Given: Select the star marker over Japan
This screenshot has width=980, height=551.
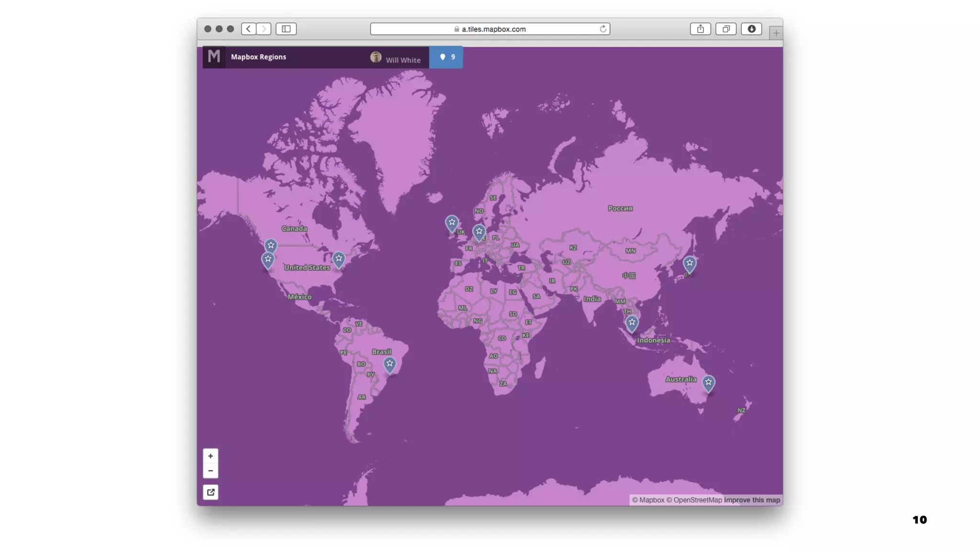Looking at the screenshot, I should [x=689, y=264].
